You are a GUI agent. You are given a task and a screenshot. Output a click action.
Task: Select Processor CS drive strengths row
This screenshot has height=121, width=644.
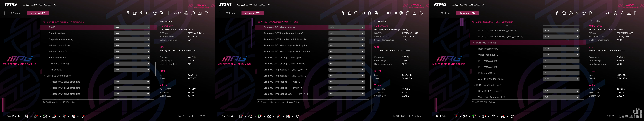(x=99, y=82)
